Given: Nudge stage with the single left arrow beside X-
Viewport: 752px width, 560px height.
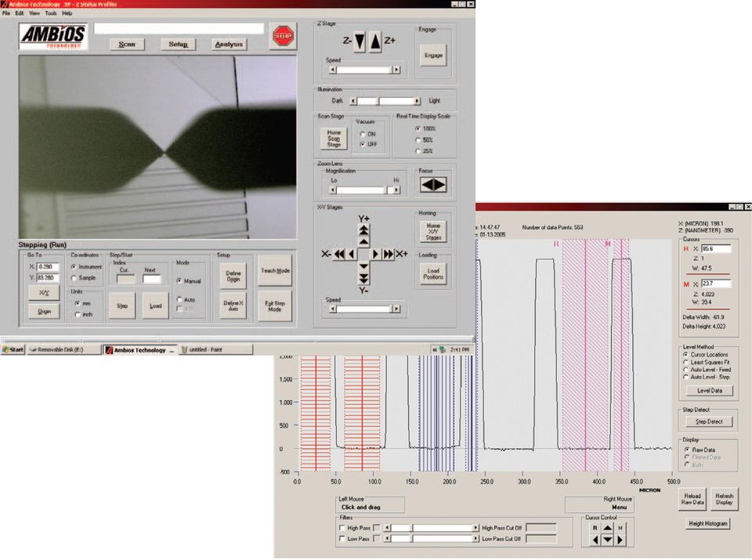Looking at the screenshot, I should [352, 254].
